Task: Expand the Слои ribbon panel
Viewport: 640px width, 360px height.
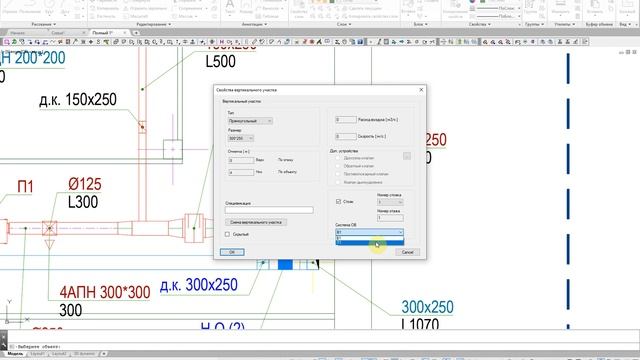Action: [x=344, y=24]
